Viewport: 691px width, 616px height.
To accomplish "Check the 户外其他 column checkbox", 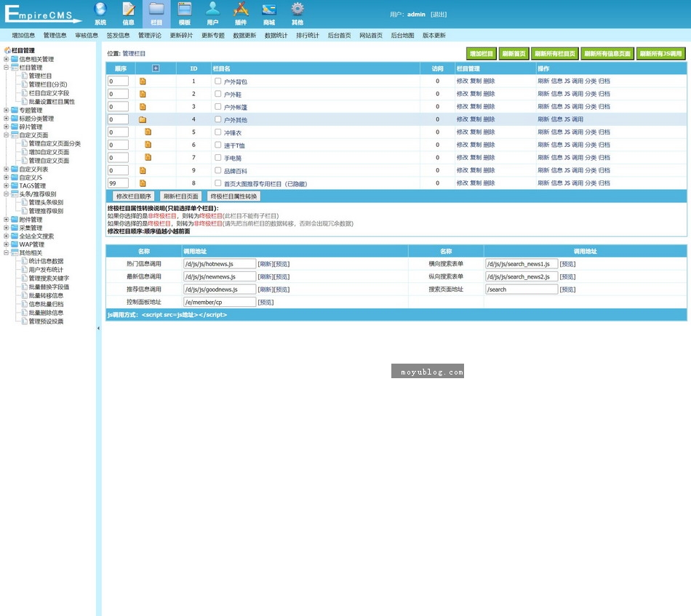I will coord(217,119).
